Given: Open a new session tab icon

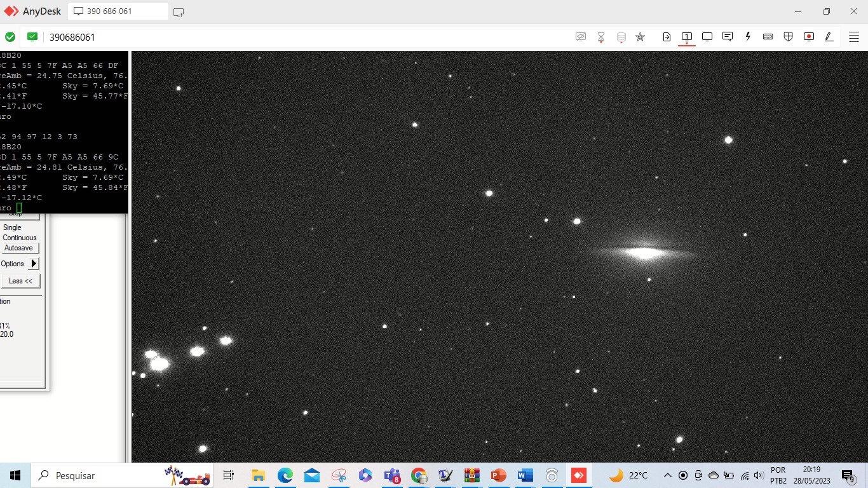Looking at the screenshot, I should click(x=179, y=12).
